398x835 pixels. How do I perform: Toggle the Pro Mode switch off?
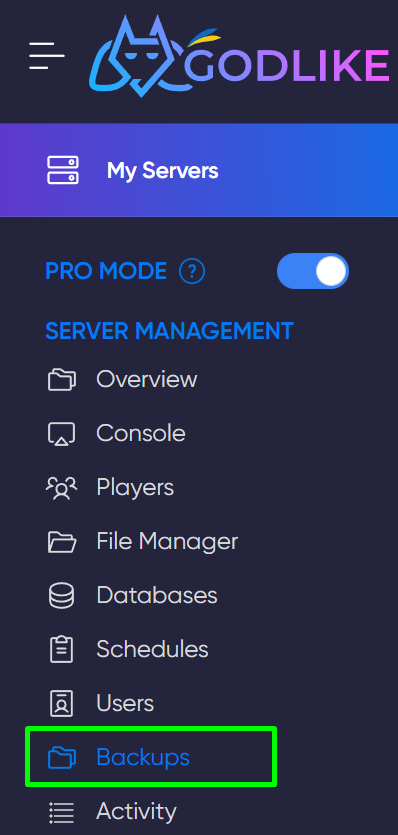(313, 271)
